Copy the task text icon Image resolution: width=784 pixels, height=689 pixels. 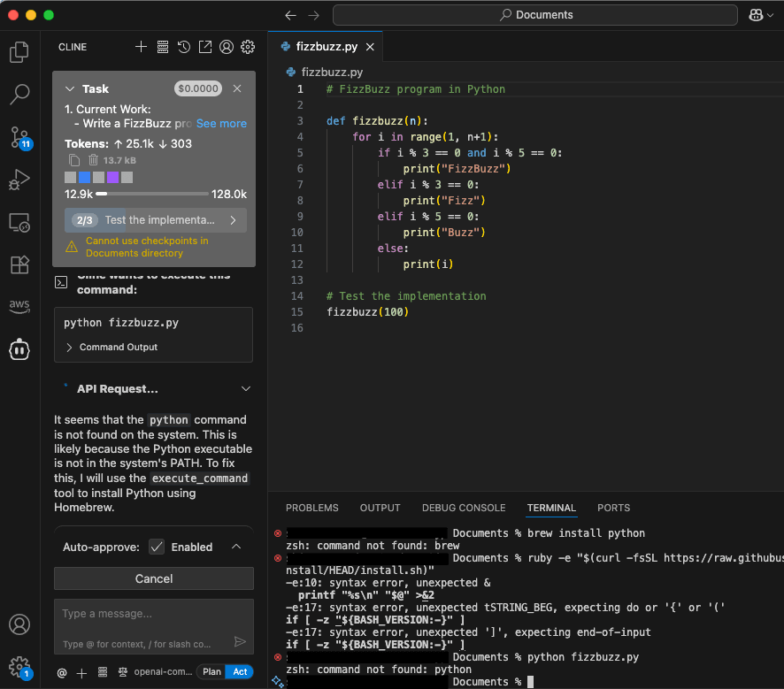74,160
